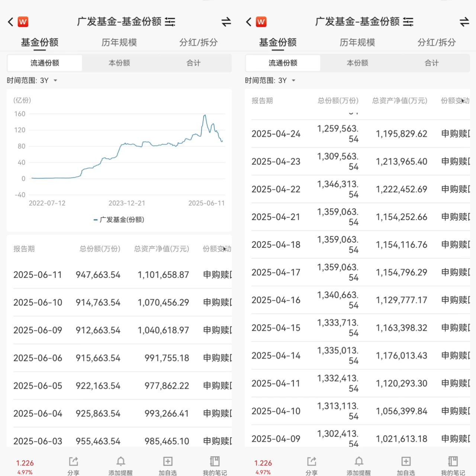Tap the swap arrows icon in right panel
The height and width of the screenshot is (476, 476).
point(464,22)
